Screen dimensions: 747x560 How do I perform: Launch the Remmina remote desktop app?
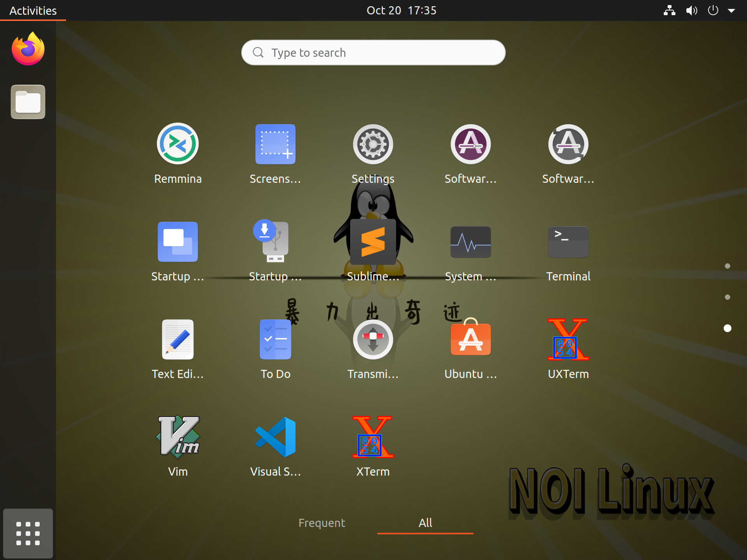tap(178, 144)
